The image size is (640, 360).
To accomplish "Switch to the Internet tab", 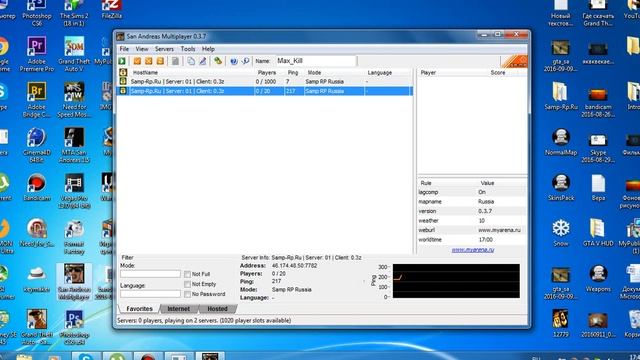I will [178, 309].
